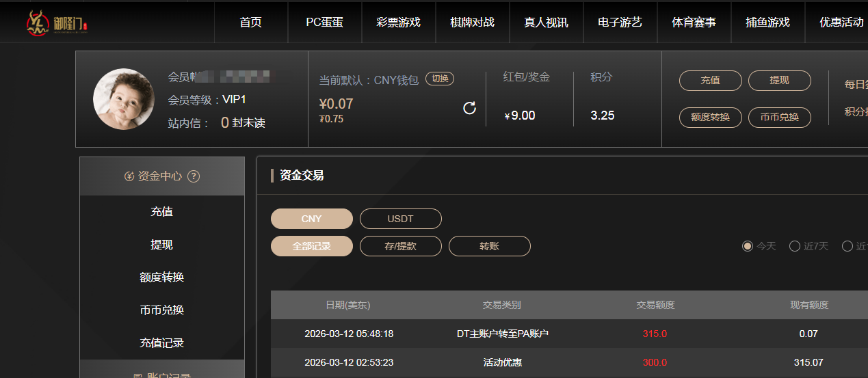The image size is (868, 378).
Task: Open the 首页 menu item
Action: [x=251, y=23]
